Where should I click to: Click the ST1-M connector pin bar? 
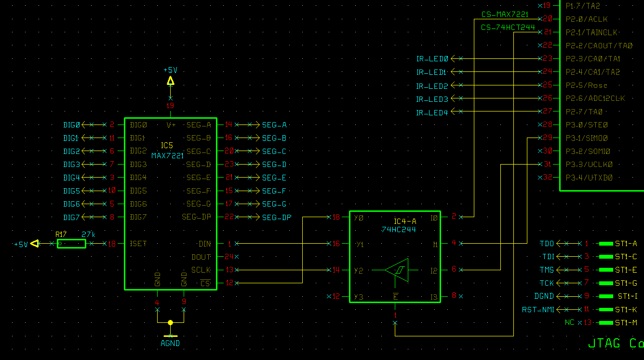click(x=606, y=323)
